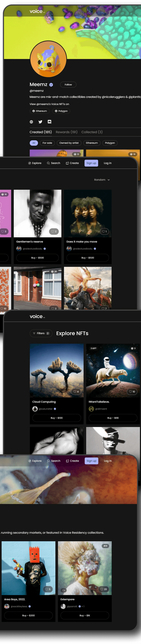141x644 pixels.
Task: Click Sign up in second window
Action: [91, 163]
